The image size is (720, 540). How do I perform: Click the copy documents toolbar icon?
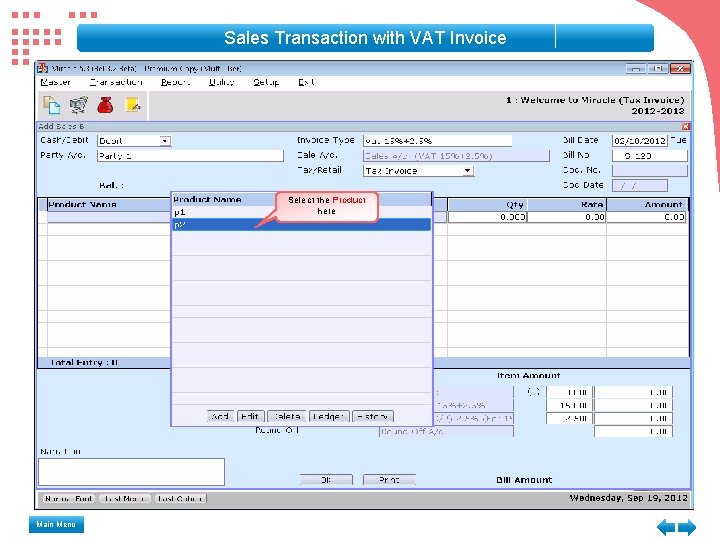[51, 105]
